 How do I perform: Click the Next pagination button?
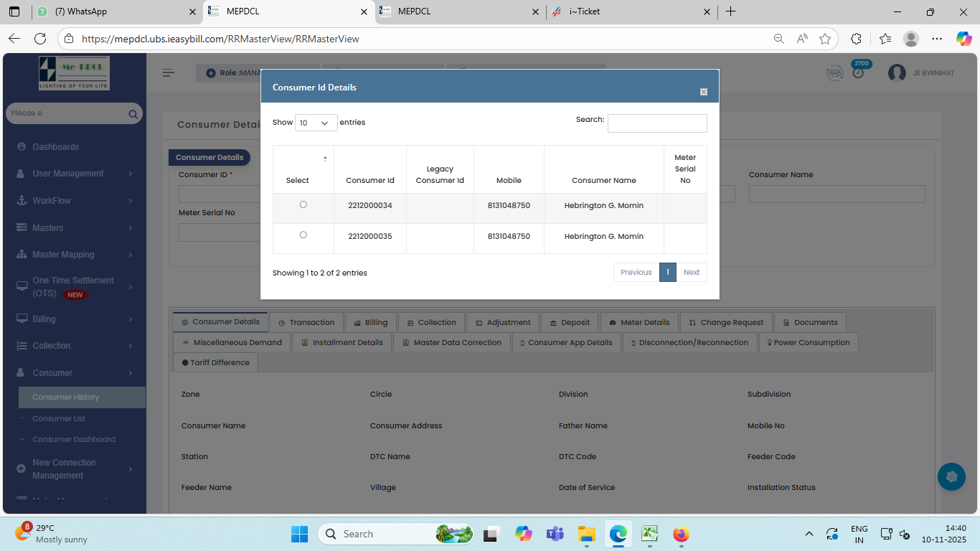(x=692, y=273)
